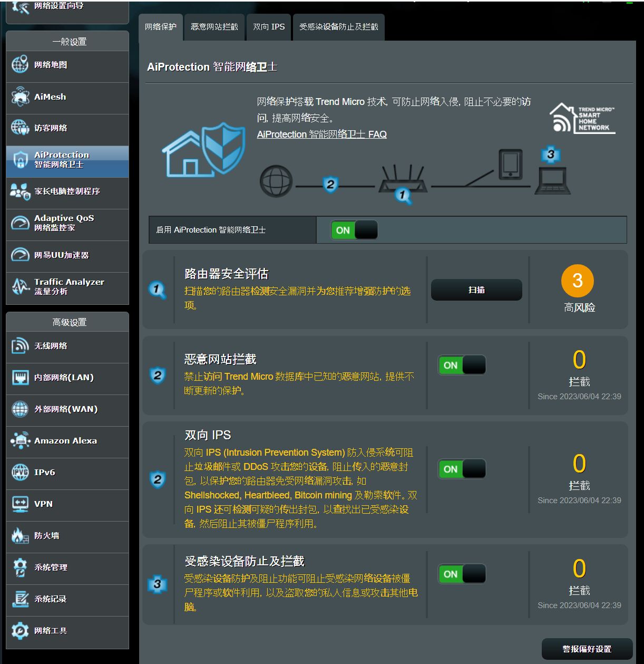The height and width of the screenshot is (664, 644).
Task: Open the 访客网络 globe icon
Action: click(20, 128)
